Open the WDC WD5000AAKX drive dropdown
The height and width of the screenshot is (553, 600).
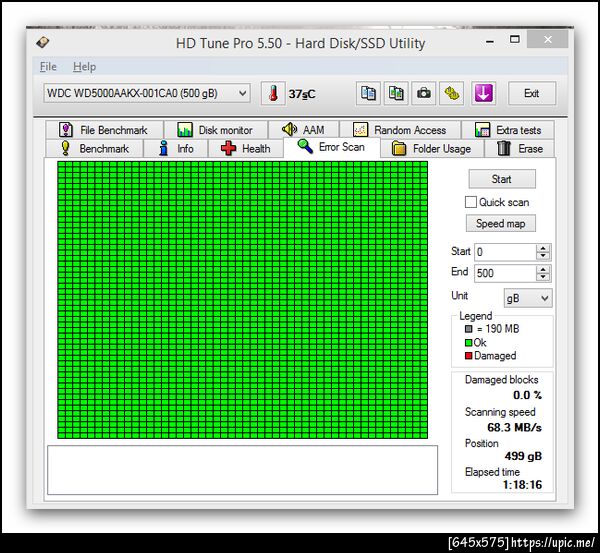(147, 93)
